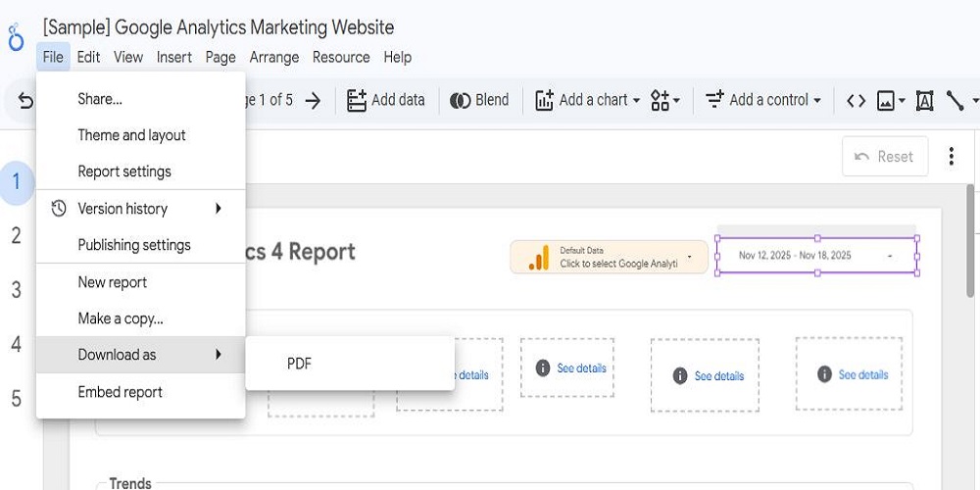Choose PDF in Download as submenu

coord(350,364)
